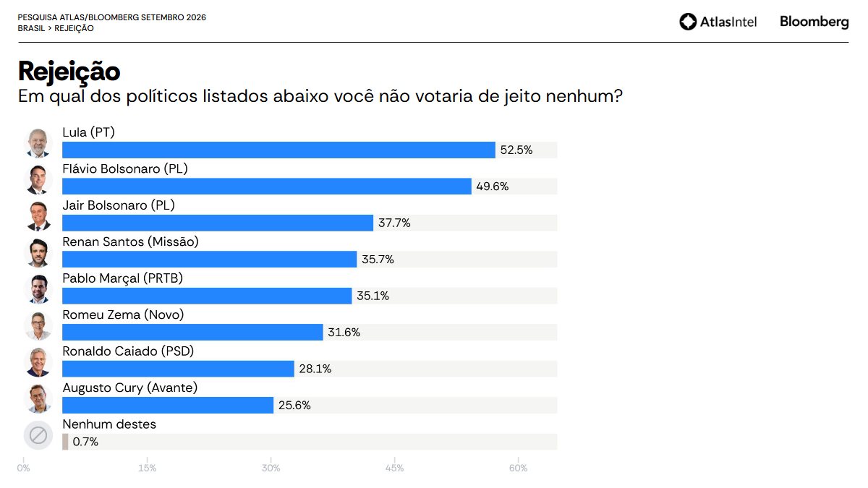Click the 'Nenhum destes' prohibited-circle icon

[38, 435]
